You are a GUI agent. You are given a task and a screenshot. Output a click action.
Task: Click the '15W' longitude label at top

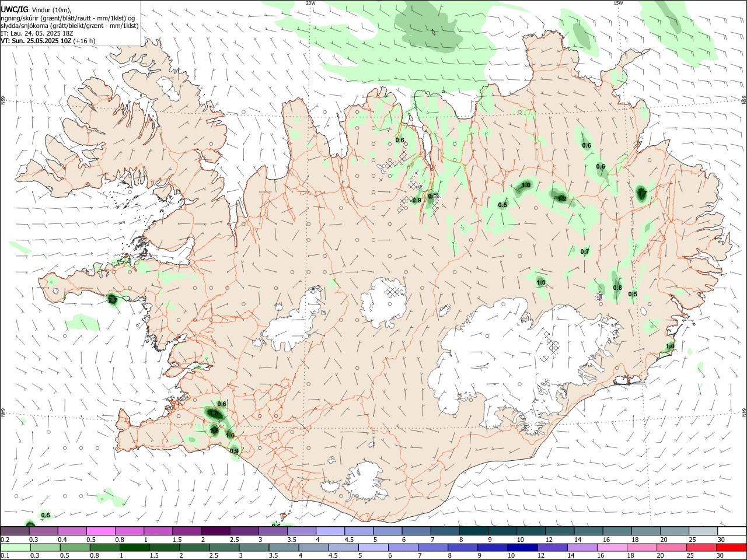[x=617, y=3]
